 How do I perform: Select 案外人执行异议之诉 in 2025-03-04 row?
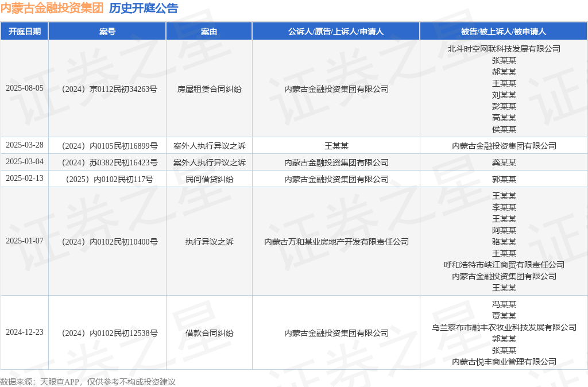[x=209, y=162]
